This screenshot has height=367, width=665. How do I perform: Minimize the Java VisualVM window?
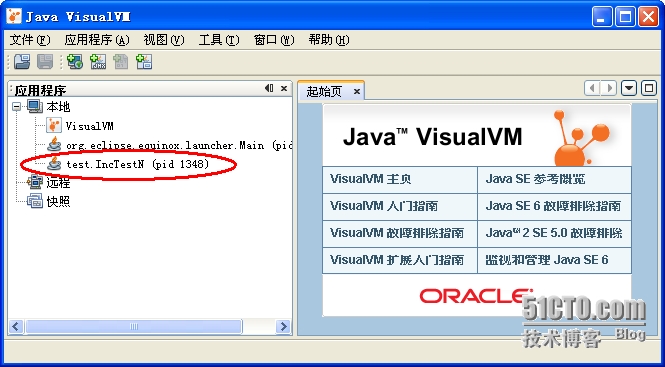tap(602, 17)
